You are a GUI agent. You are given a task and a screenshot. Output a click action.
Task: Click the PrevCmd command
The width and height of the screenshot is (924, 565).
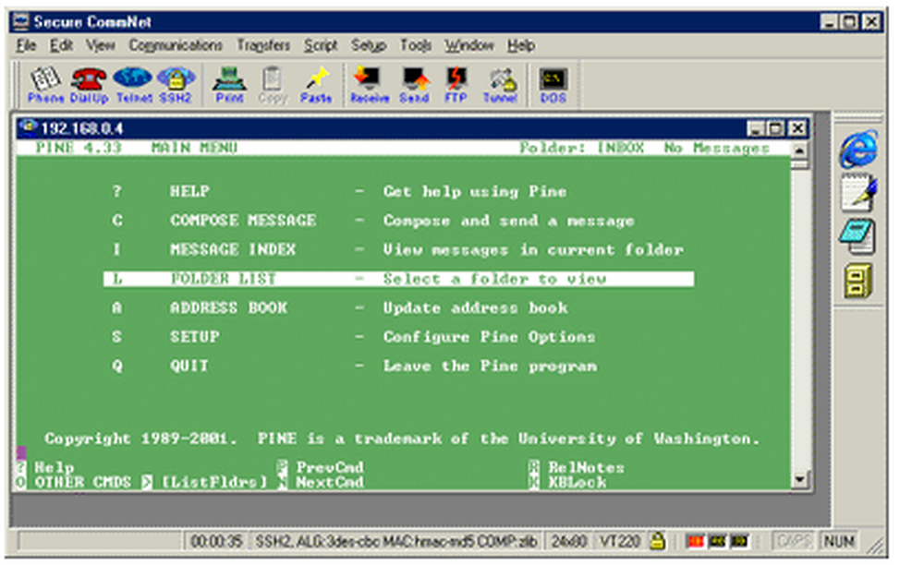[330, 467]
